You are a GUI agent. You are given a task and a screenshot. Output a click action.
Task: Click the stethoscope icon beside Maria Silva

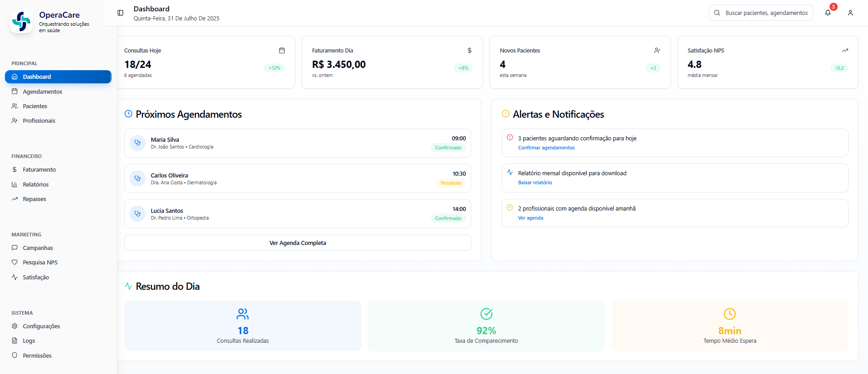138,143
